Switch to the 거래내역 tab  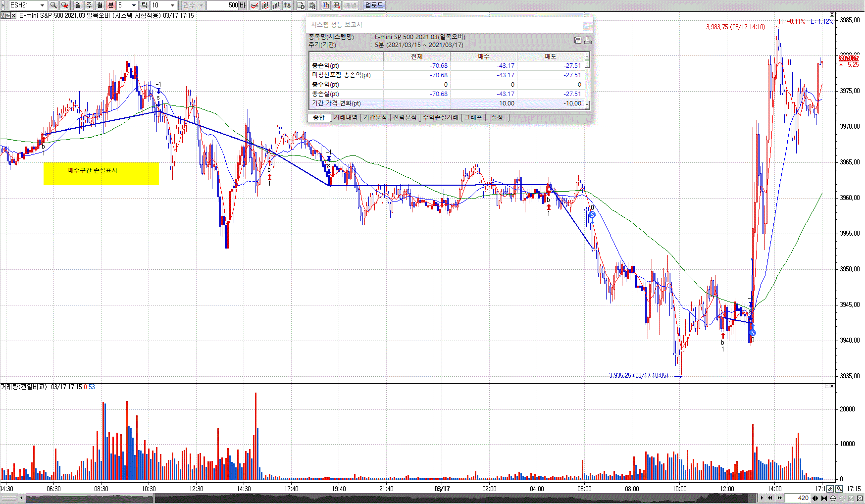pos(345,117)
